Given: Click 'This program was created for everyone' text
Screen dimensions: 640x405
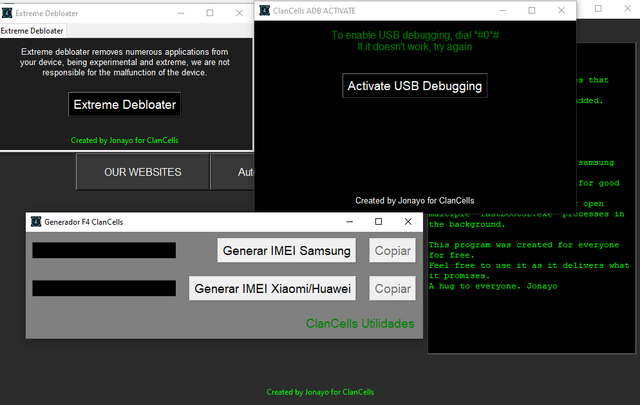Looking at the screenshot, I should tap(524, 245).
